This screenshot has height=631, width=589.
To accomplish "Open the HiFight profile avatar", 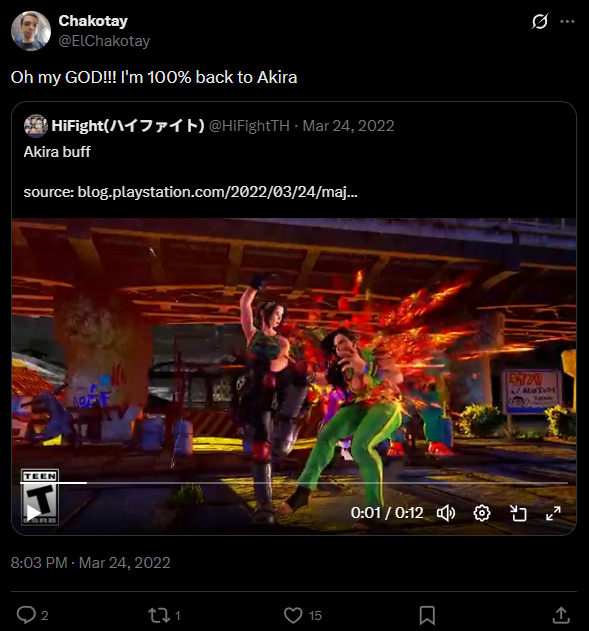I will pyautogui.click(x=35, y=126).
